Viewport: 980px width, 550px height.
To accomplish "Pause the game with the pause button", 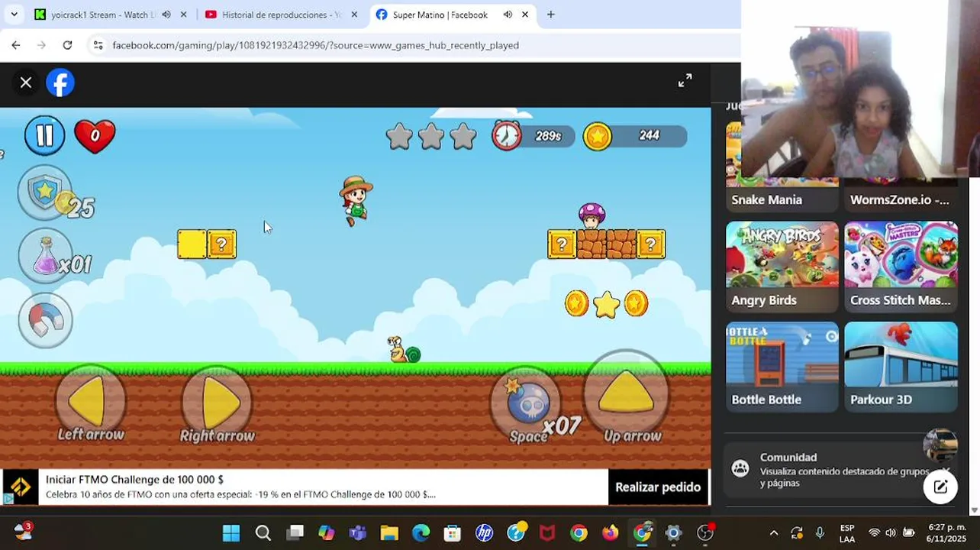I will [x=44, y=135].
